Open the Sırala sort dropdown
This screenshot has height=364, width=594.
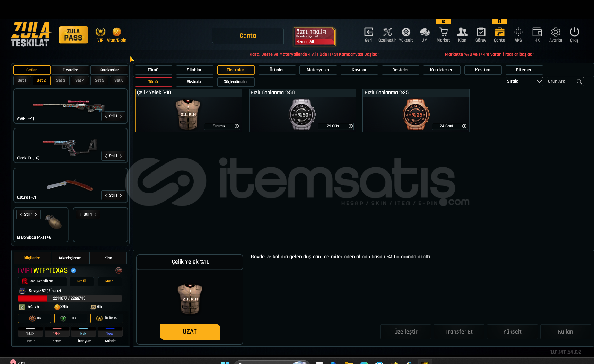point(524,81)
